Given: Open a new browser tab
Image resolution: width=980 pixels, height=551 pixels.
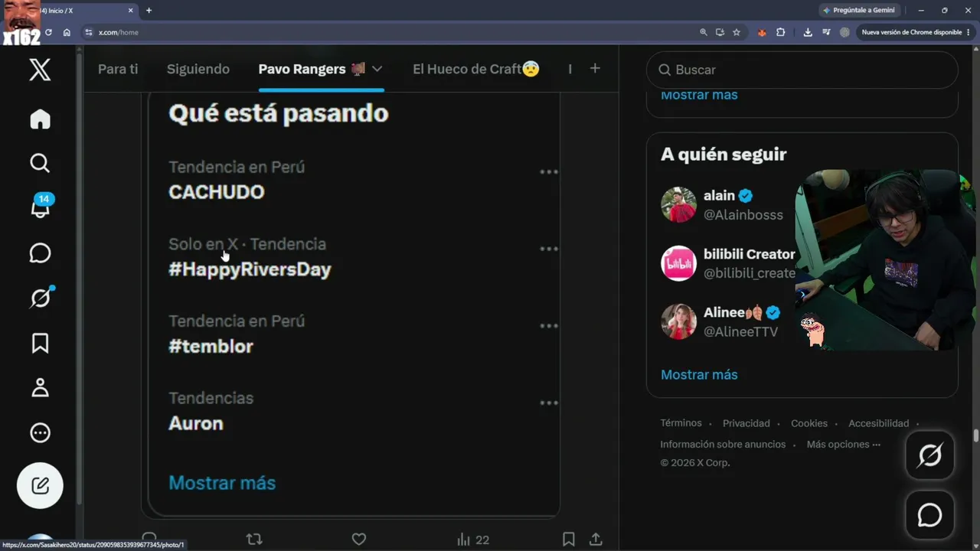Looking at the screenshot, I should pyautogui.click(x=149, y=11).
